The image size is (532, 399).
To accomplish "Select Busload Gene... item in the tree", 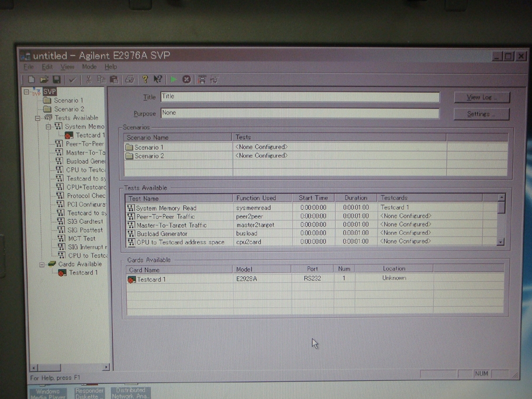I will (85, 161).
